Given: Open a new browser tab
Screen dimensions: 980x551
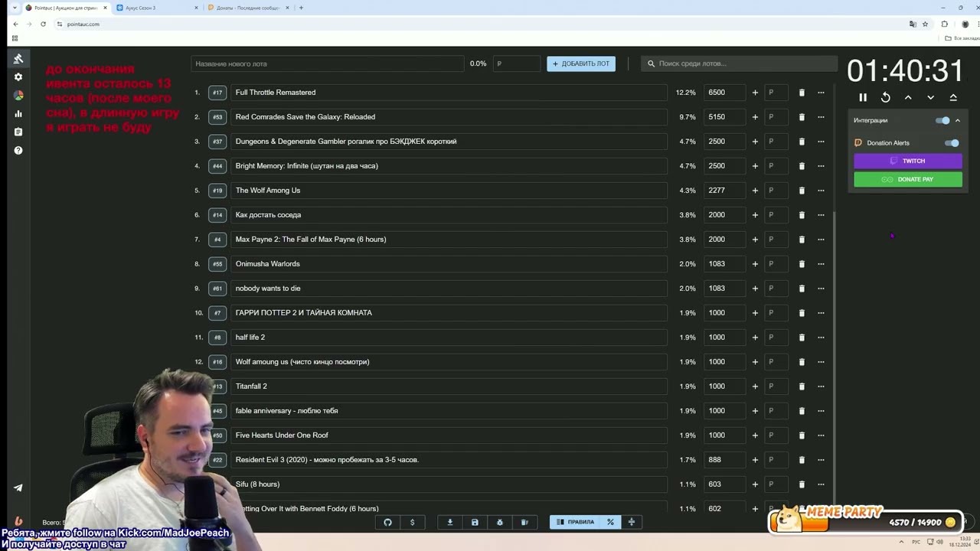Looking at the screenshot, I should pos(301,8).
